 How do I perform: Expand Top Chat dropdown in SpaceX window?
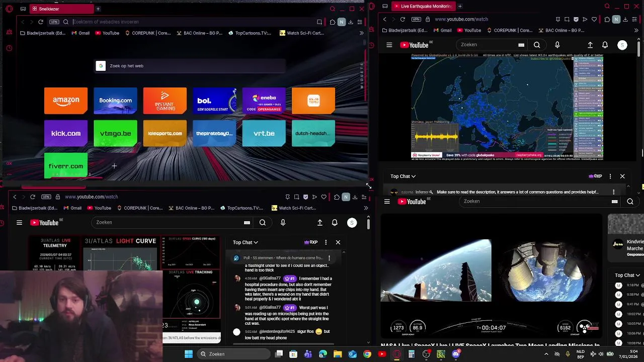click(x=627, y=275)
